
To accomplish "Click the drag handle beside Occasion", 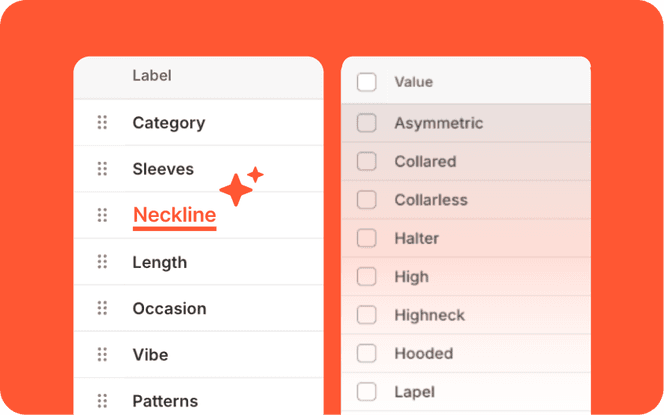I will [102, 308].
